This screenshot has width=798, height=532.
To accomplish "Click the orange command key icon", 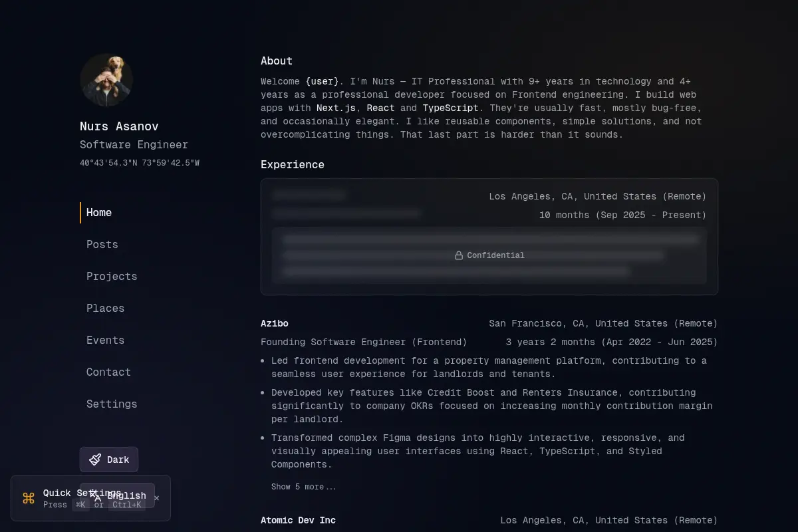I will (x=29, y=498).
